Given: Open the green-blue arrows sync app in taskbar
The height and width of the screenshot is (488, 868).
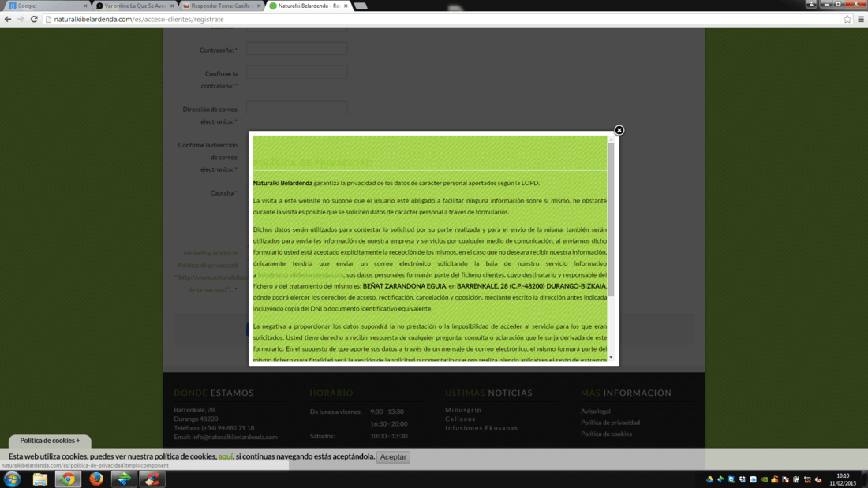Looking at the screenshot, I should [124, 479].
